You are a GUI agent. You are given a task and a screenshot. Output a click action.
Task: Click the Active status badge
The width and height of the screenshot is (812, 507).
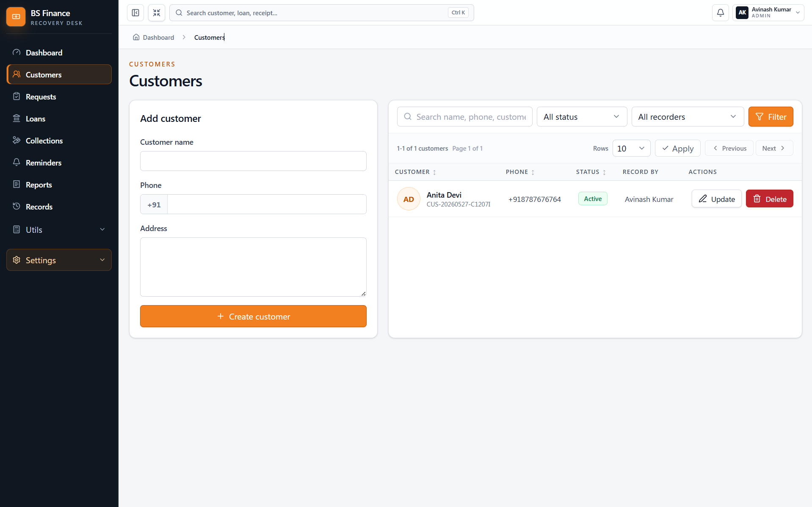pos(593,199)
